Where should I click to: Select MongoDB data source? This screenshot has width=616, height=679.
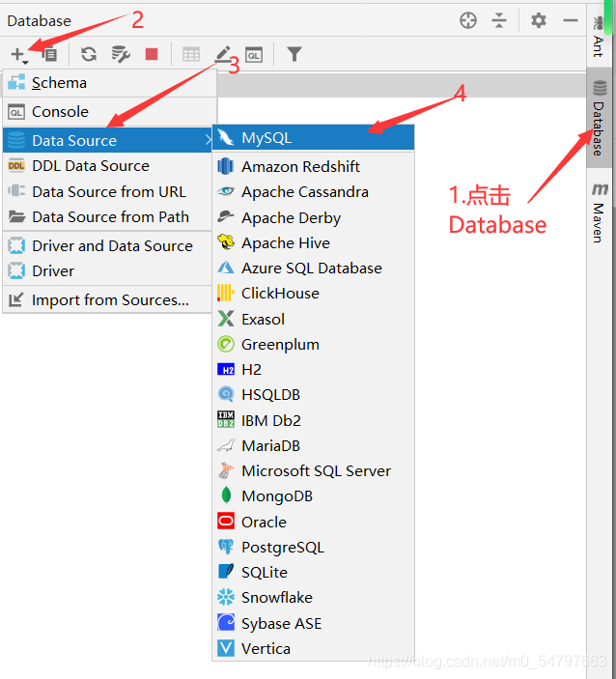click(314, 495)
